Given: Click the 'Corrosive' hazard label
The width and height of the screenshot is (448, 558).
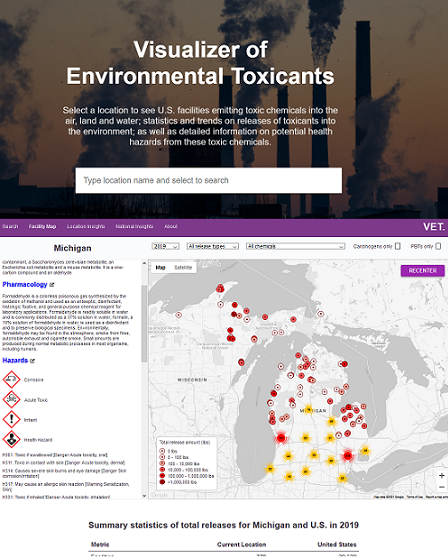Looking at the screenshot, I should tap(33, 380).
